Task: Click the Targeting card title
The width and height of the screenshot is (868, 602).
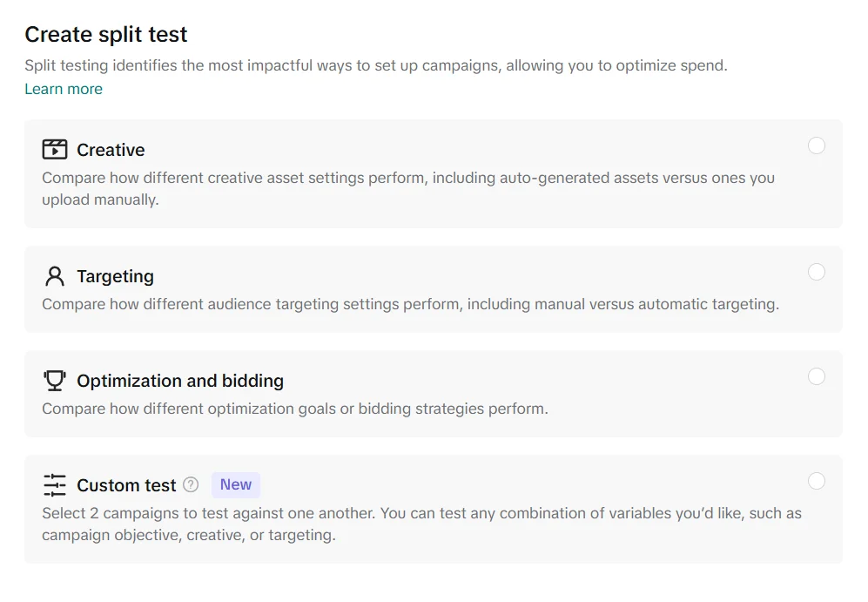Action: point(115,276)
